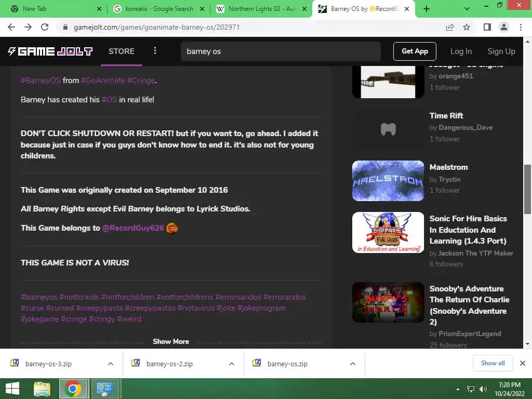Image resolution: width=532 pixels, height=399 pixels.
Task: Expand options for barney-os.zip
Action: tap(353, 364)
